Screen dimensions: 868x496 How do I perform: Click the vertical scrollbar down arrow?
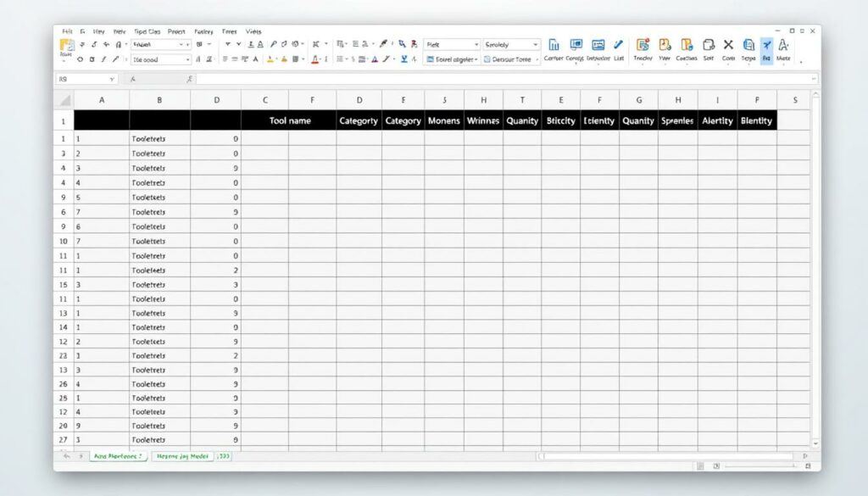click(x=815, y=443)
